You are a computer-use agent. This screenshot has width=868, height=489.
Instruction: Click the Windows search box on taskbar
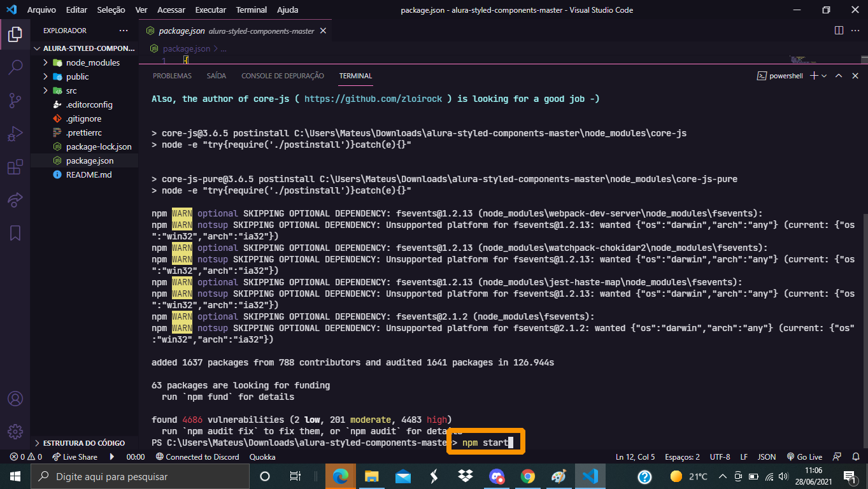coord(140,476)
